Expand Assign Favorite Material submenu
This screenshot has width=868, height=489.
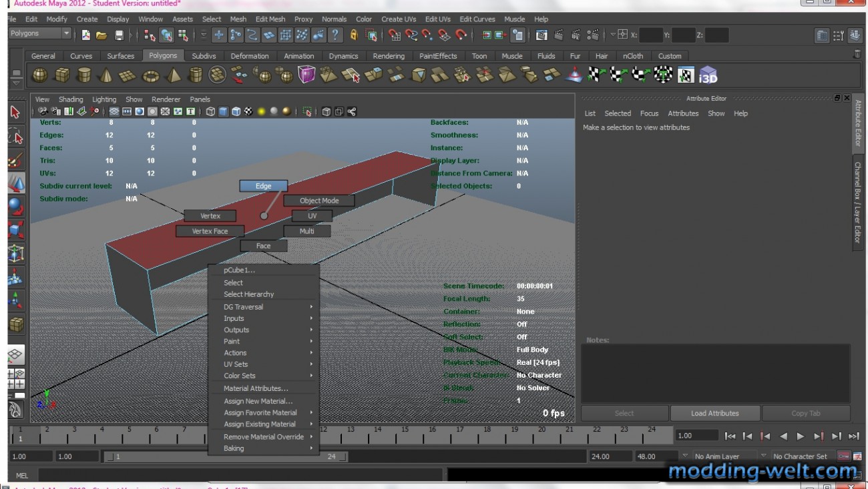(x=264, y=412)
